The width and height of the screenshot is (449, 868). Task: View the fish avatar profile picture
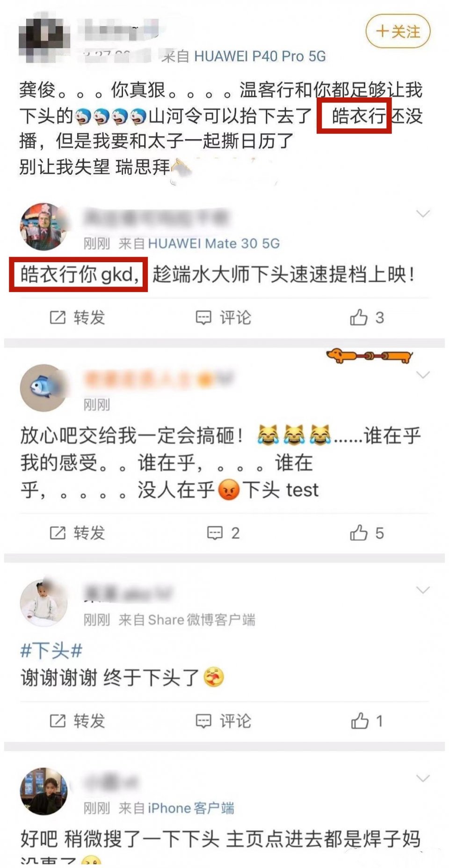43,388
